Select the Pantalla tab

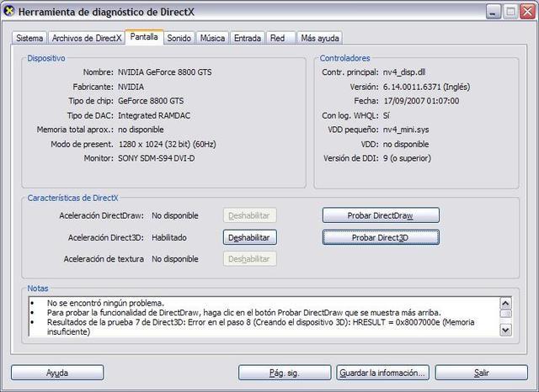[x=144, y=37]
